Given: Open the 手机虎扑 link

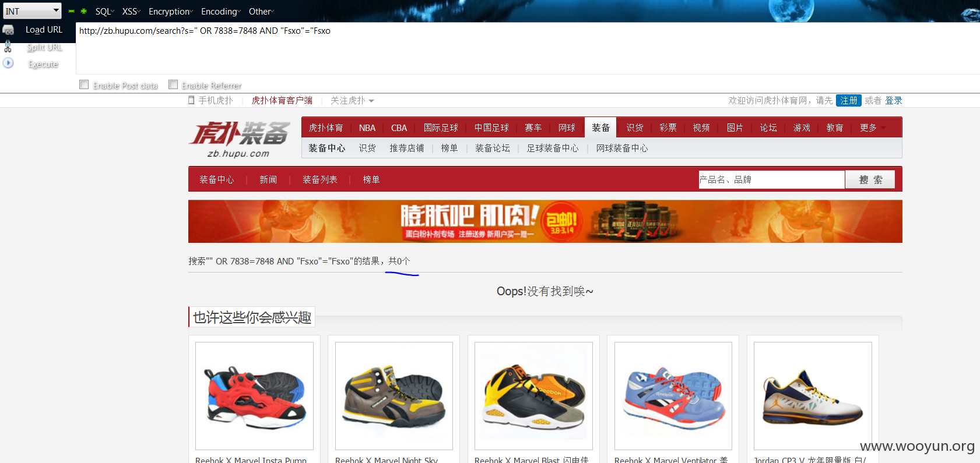Looking at the screenshot, I should [x=216, y=100].
